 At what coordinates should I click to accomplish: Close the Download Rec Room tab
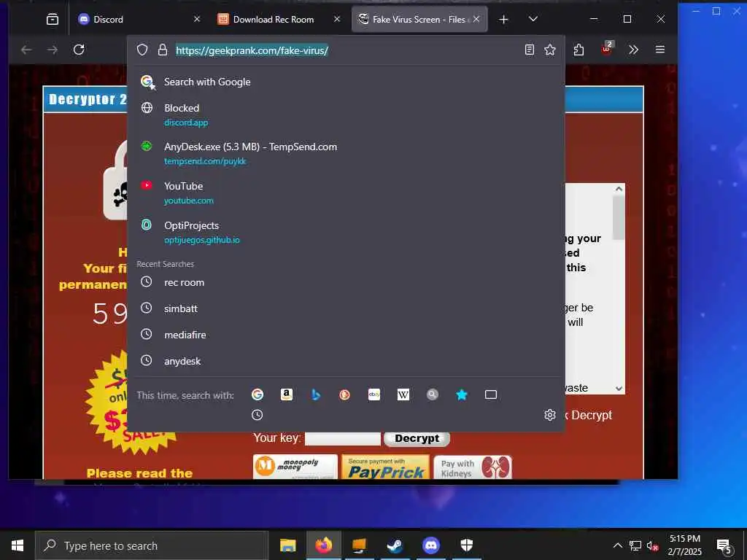point(337,19)
